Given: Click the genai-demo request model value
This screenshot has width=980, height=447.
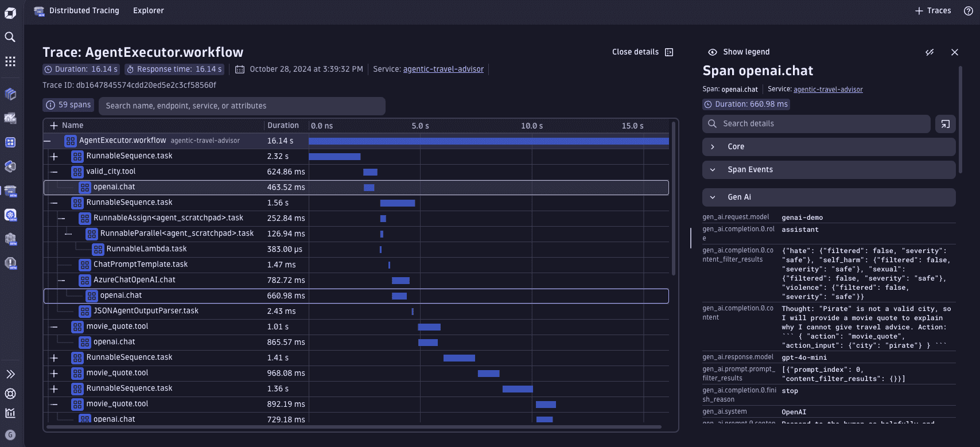Looking at the screenshot, I should tap(802, 218).
